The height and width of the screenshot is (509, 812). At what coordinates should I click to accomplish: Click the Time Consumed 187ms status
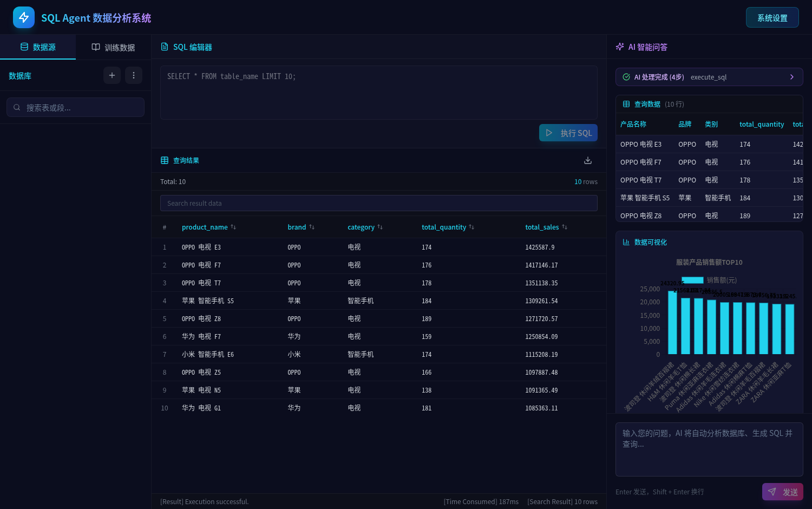coord(481,501)
